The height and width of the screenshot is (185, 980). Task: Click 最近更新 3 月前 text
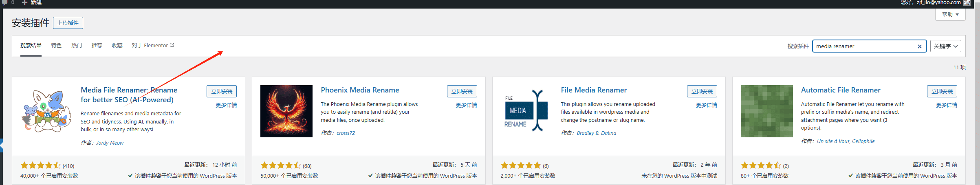pos(935,165)
